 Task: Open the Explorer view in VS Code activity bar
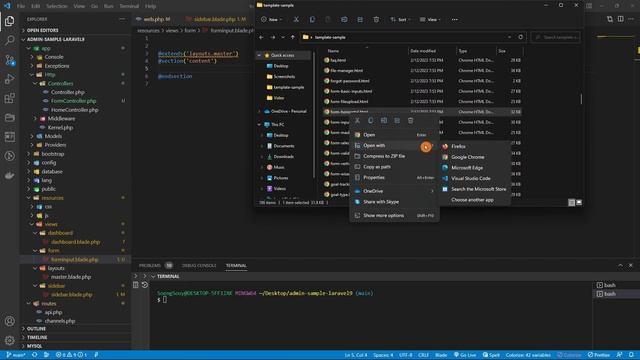[x=9, y=21]
